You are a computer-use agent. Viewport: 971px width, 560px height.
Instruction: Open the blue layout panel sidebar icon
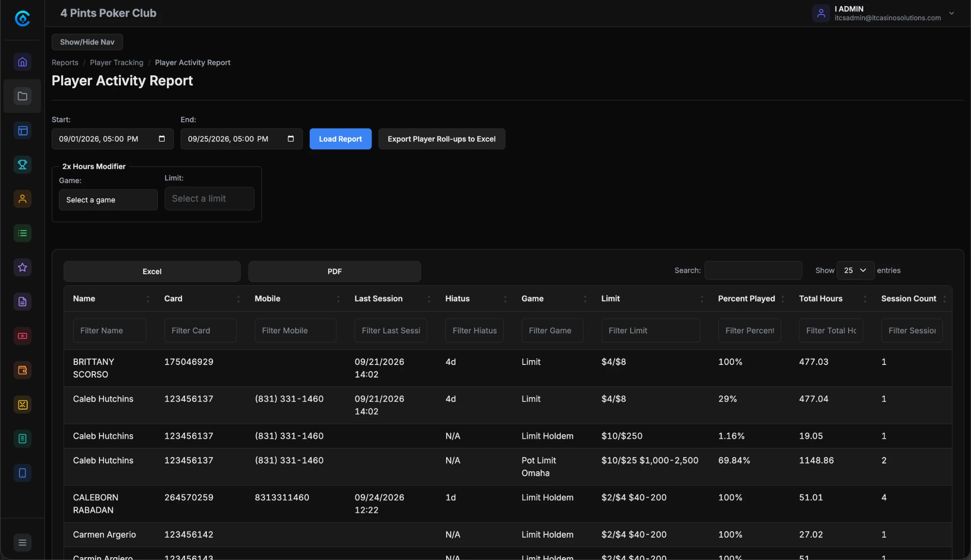(x=22, y=131)
